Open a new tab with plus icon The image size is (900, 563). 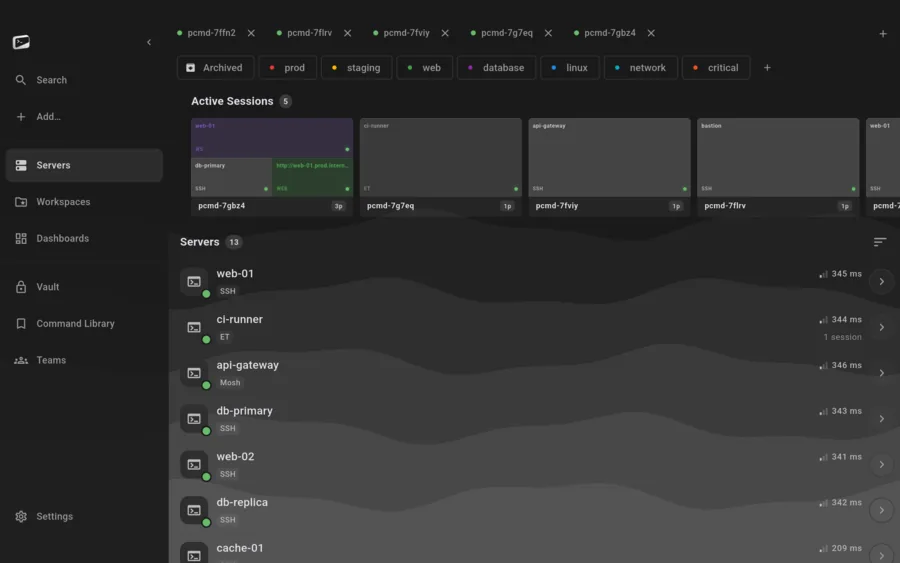click(883, 34)
